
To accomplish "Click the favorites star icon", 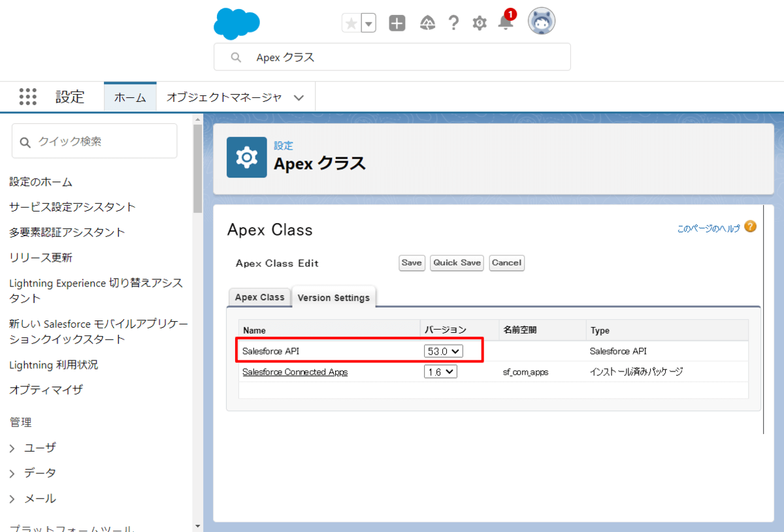I will click(x=351, y=23).
